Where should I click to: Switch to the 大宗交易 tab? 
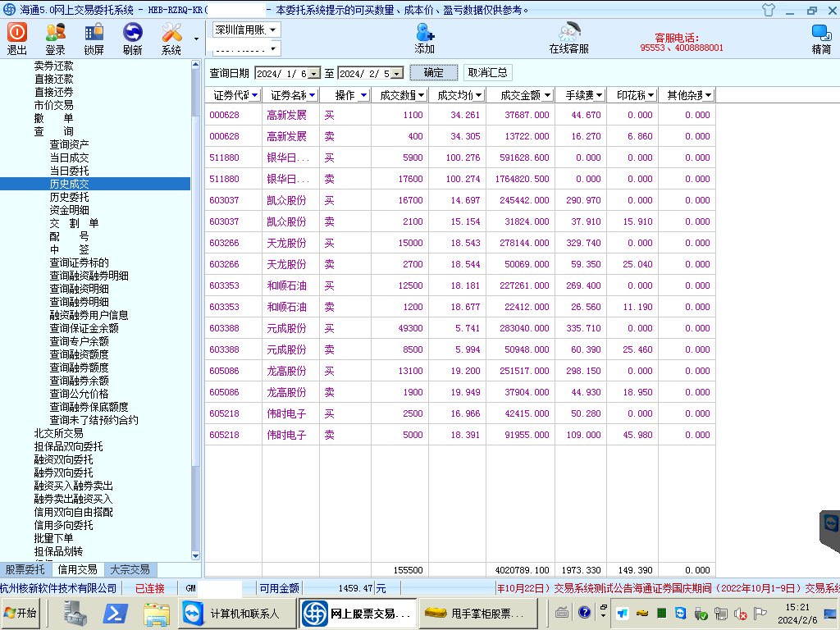click(x=130, y=569)
